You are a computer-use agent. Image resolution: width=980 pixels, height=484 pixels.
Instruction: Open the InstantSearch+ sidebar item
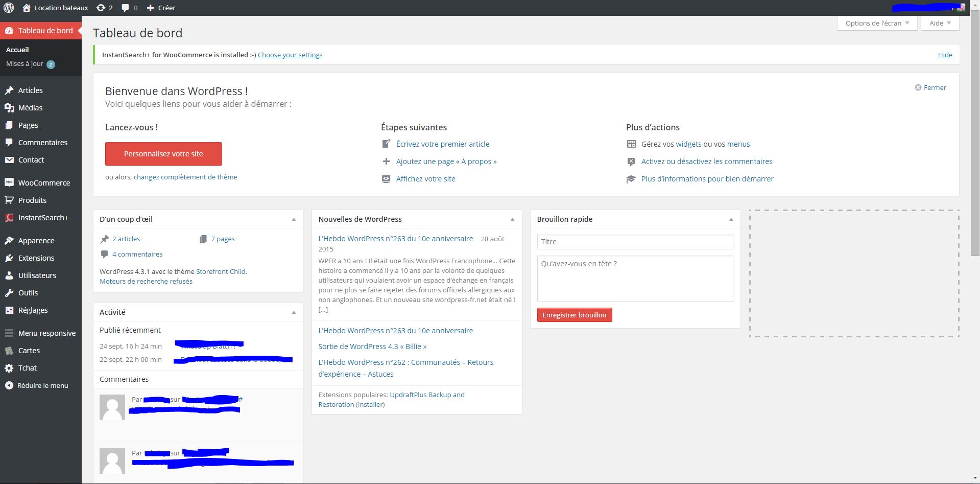point(43,218)
